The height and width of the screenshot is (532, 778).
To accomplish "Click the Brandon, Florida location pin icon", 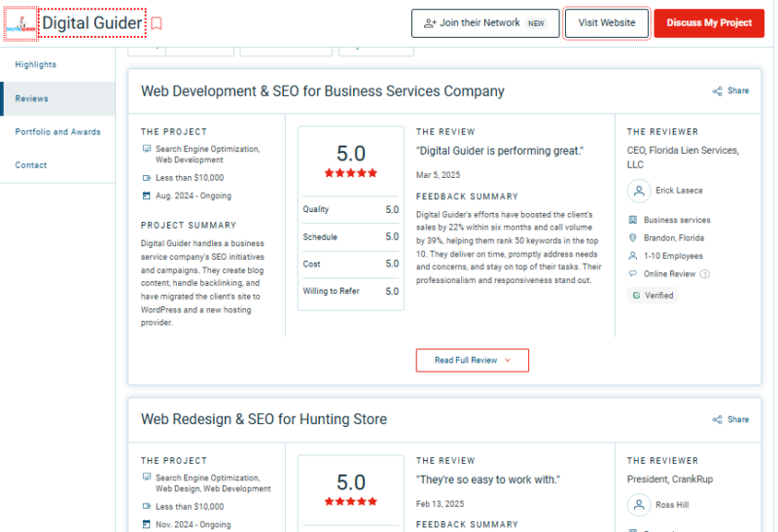I will point(633,237).
